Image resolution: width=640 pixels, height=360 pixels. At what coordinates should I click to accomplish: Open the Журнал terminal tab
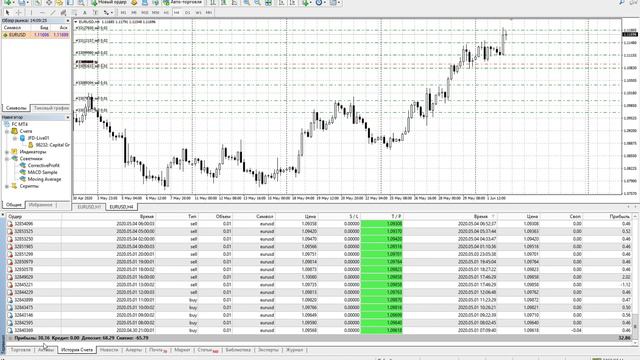(295, 350)
